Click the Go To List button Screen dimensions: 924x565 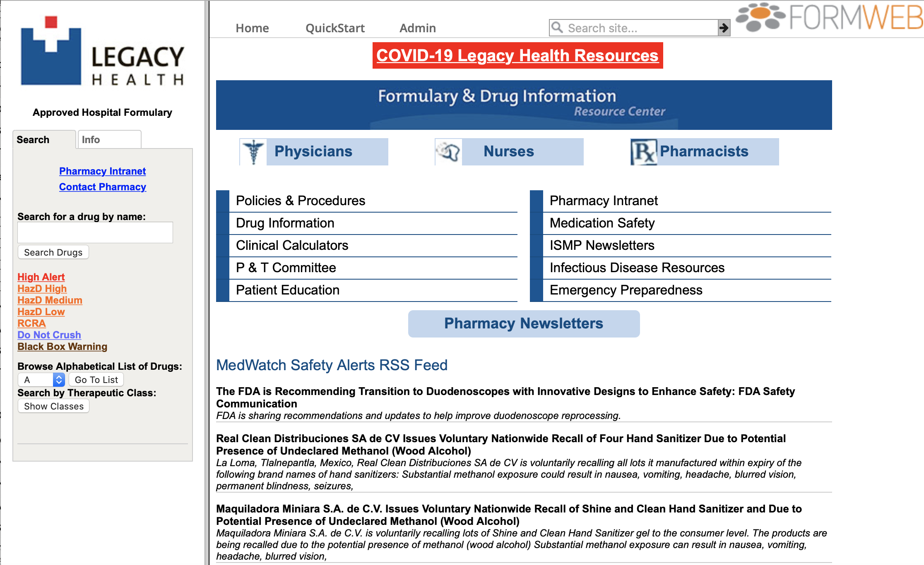[96, 380]
